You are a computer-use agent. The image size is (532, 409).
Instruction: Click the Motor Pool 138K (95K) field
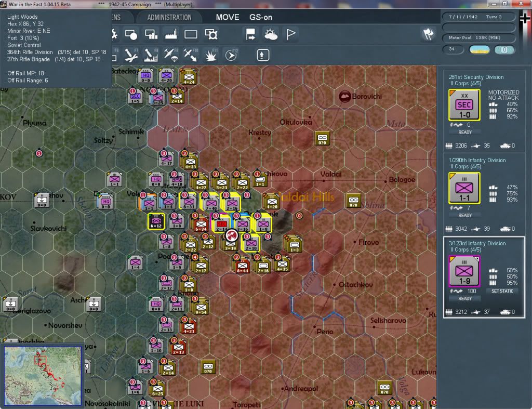(x=478, y=37)
